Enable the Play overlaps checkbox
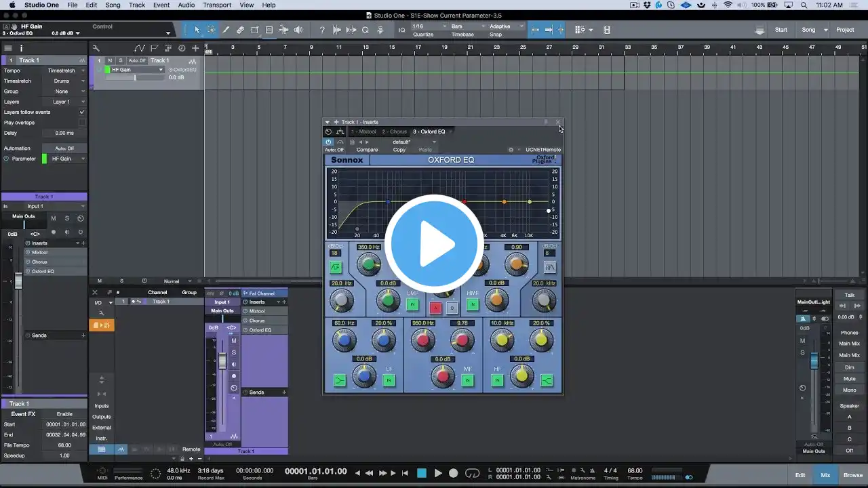This screenshot has height=488, width=868. pos(82,123)
